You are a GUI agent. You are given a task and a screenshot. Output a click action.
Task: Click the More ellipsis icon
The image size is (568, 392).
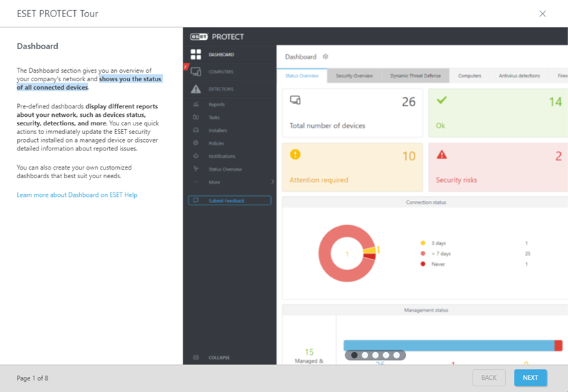coord(196,182)
